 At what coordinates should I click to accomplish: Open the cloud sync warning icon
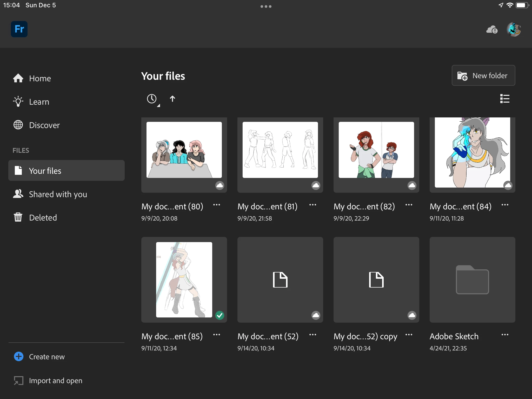492,30
